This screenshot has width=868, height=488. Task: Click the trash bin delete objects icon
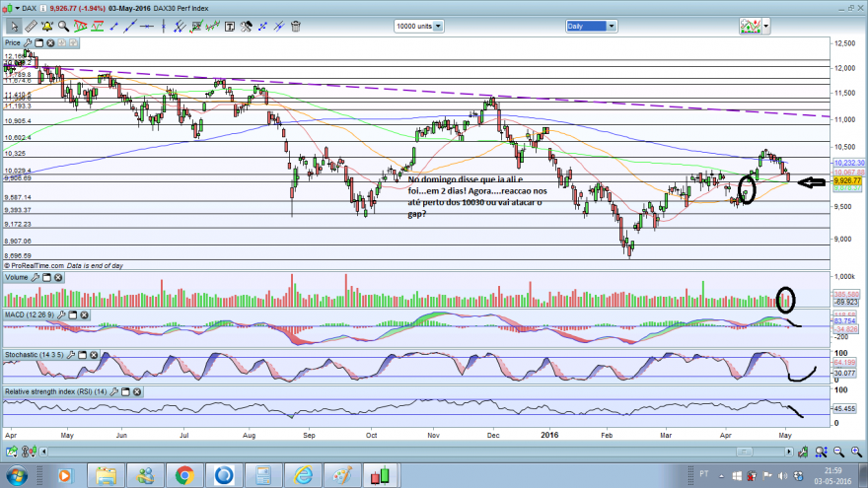click(296, 26)
